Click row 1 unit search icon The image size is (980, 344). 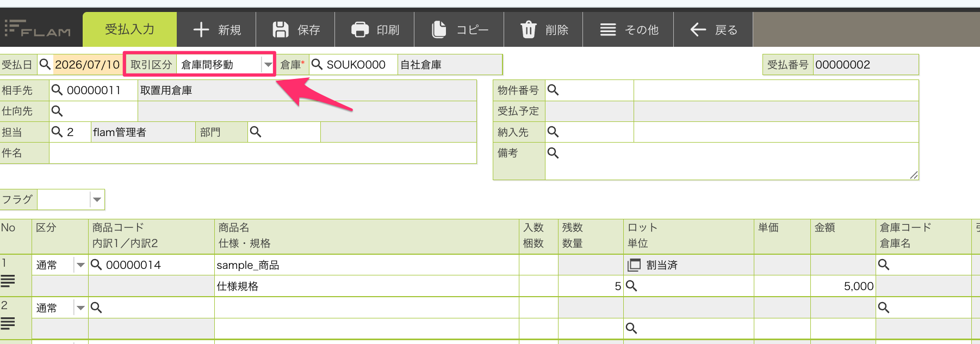(x=631, y=286)
